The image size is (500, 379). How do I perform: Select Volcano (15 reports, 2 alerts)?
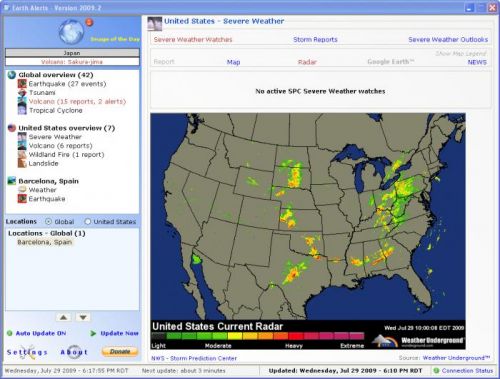coord(77,101)
